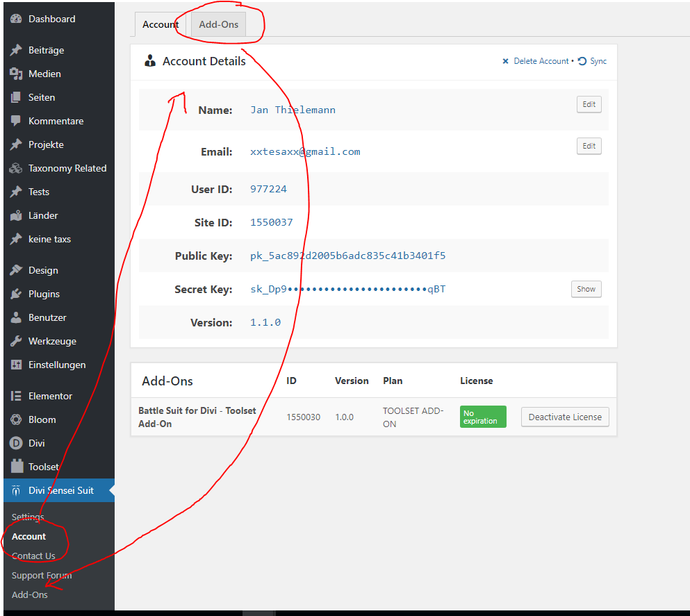Click the Seiten pages icon
This screenshot has height=616, width=690.
(x=16, y=97)
